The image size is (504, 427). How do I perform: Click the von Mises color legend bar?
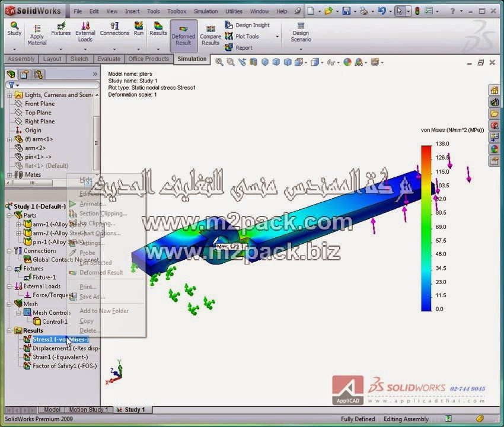point(426,228)
